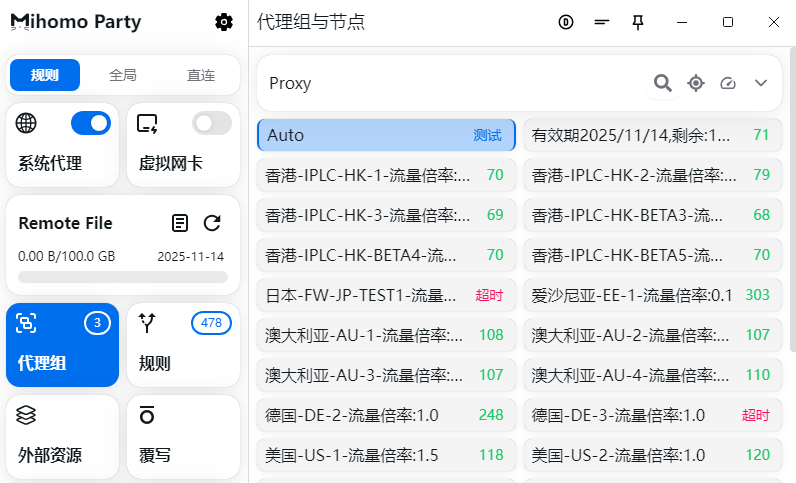Select node 香港-IPLC-HK-3
This screenshot has height=483, width=796.
coord(386,215)
